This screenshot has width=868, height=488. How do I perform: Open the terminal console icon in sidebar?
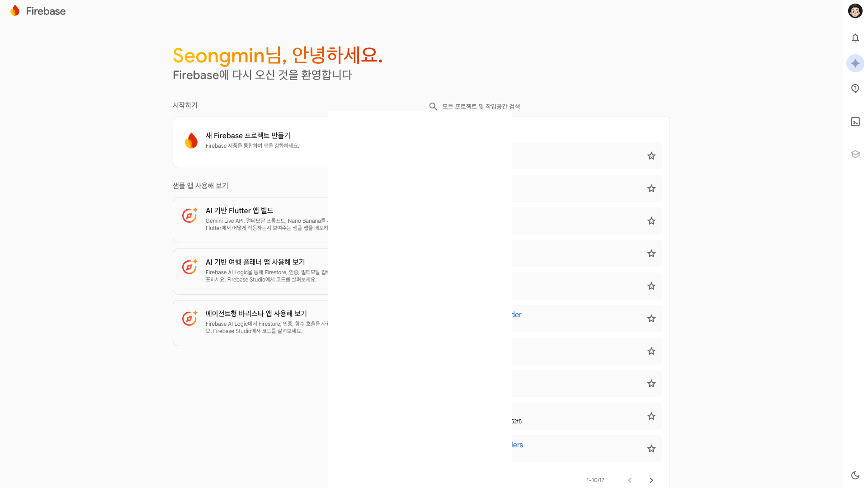pyautogui.click(x=855, y=122)
